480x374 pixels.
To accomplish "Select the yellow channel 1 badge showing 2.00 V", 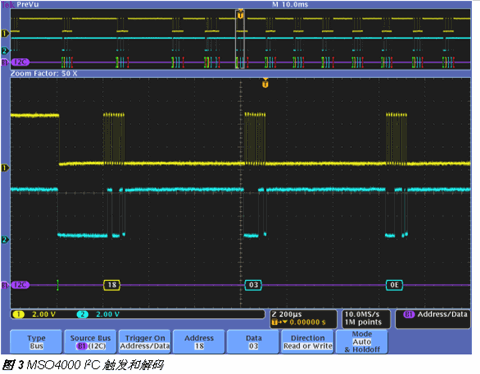I will [x=34, y=314].
